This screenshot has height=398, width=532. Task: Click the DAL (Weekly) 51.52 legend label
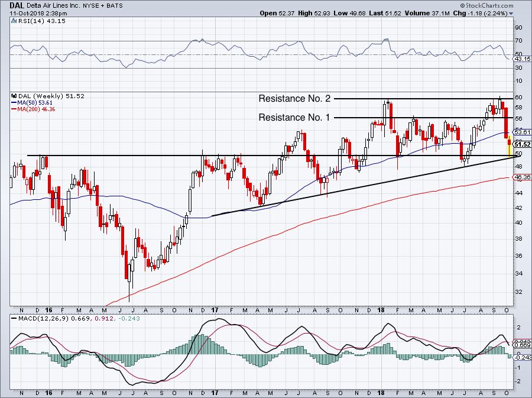pos(51,96)
